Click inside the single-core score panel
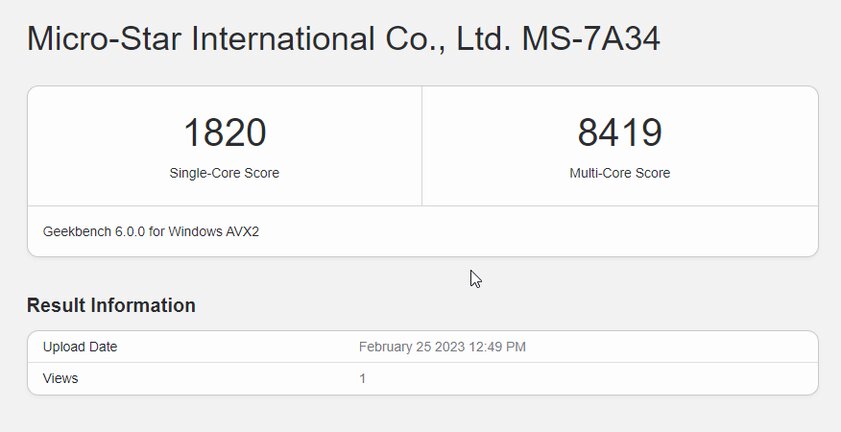The image size is (841, 432). pos(225,146)
